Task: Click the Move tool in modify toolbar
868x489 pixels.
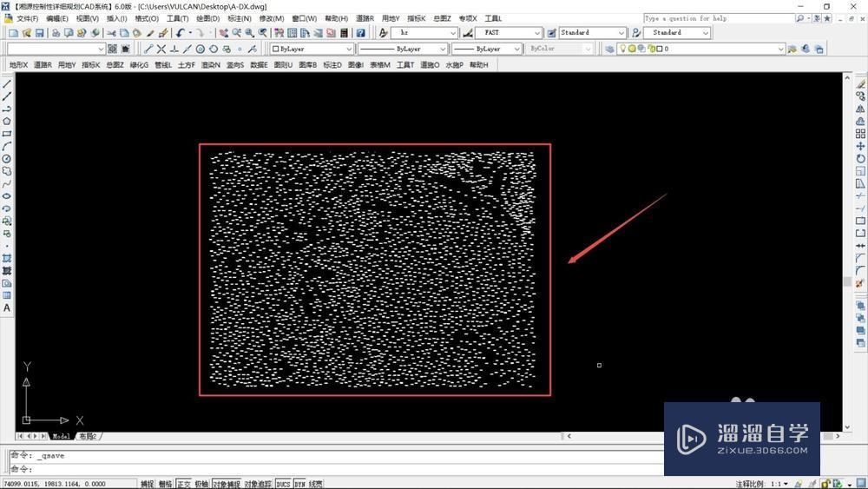Action: coord(860,146)
